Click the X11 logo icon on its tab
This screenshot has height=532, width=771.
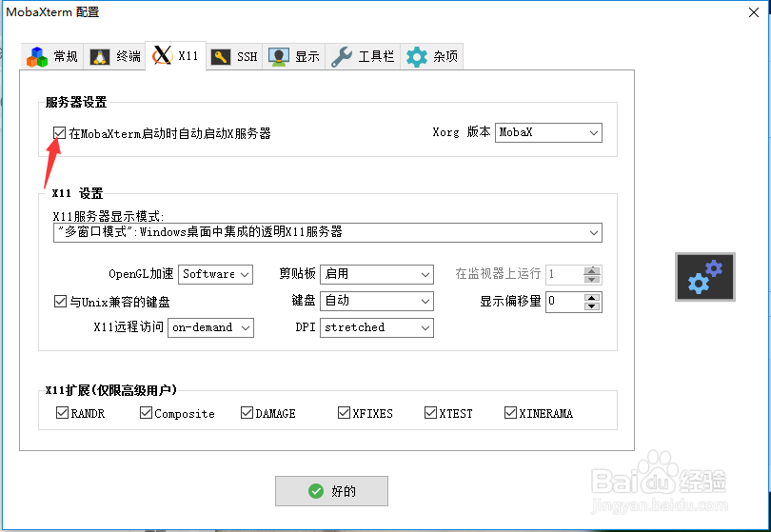pos(162,55)
